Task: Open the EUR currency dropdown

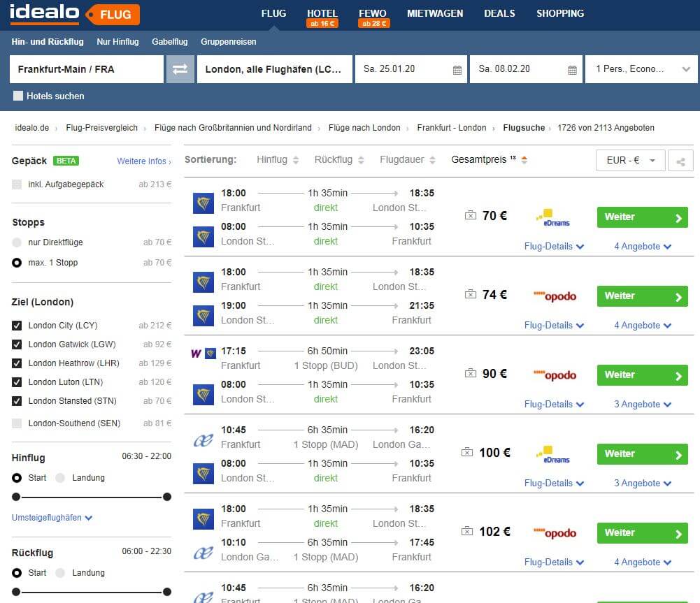Action: click(x=630, y=161)
